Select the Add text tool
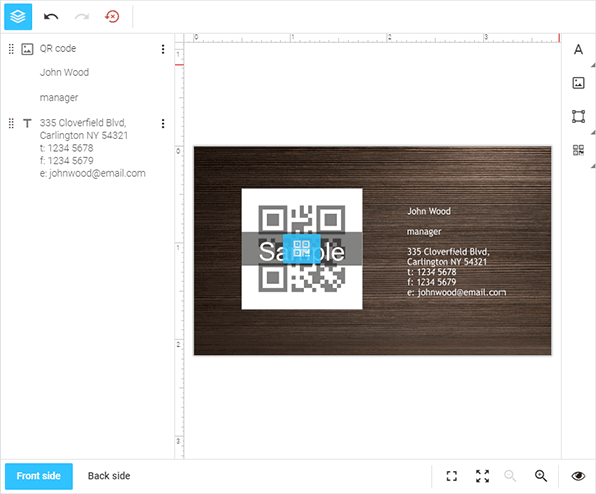 pyautogui.click(x=578, y=49)
